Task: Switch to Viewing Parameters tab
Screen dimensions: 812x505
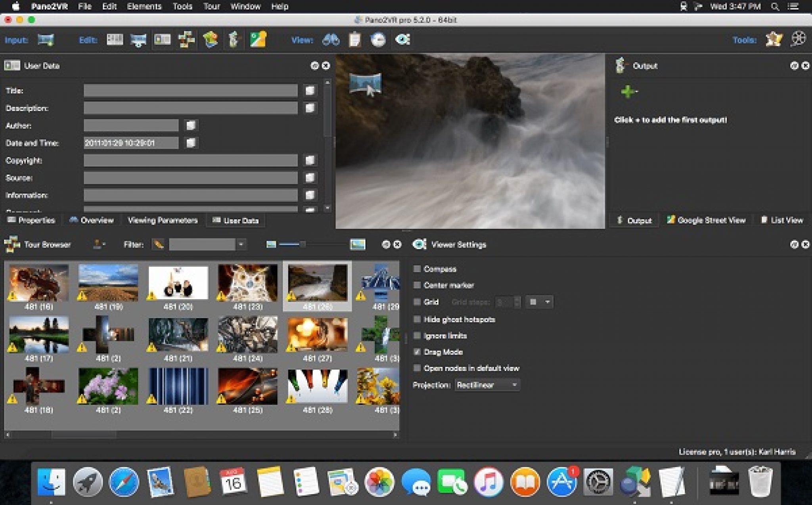Action: click(x=163, y=220)
